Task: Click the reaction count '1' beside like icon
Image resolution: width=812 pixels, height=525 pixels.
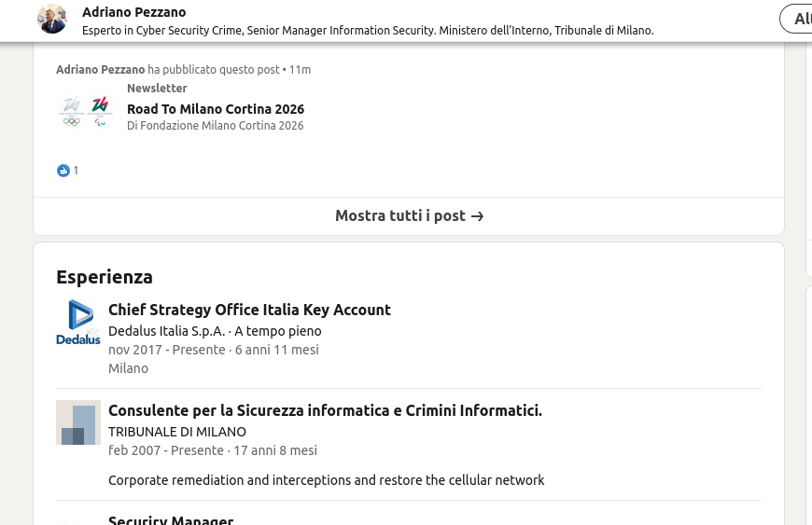Action: tap(76, 171)
